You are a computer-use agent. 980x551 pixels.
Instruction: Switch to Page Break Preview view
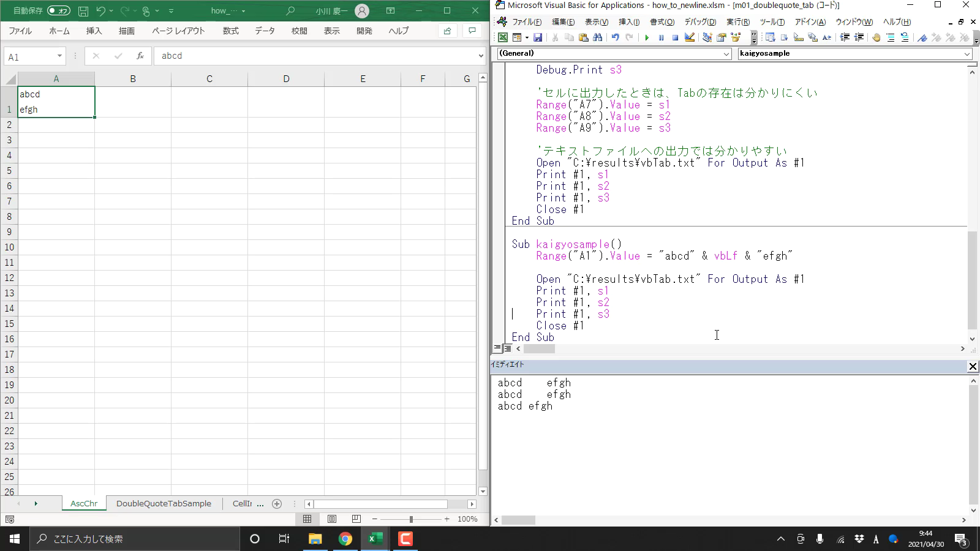coord(356,519)
